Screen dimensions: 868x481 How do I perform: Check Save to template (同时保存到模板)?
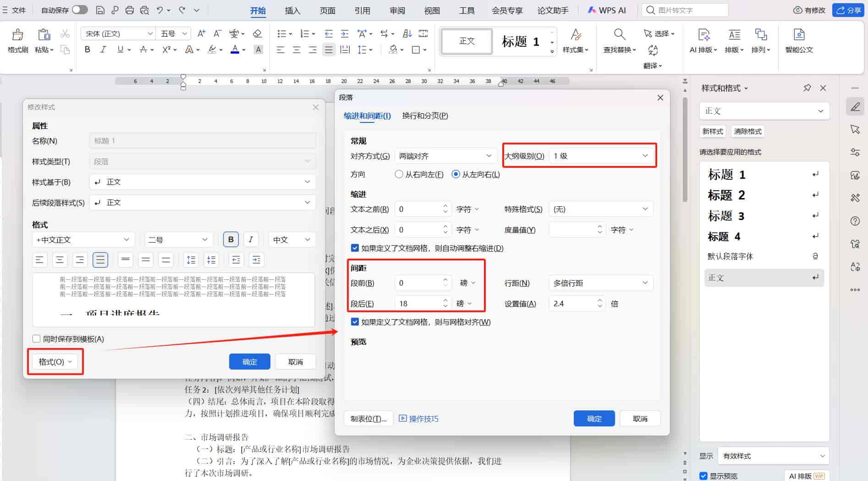click(x=37, y=339)
